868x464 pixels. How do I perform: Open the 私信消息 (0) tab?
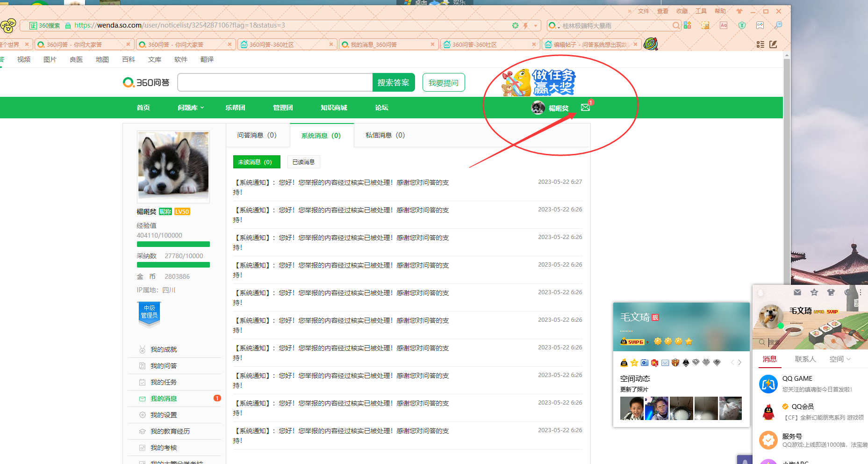pyautogui.click(x=385, y=135)
